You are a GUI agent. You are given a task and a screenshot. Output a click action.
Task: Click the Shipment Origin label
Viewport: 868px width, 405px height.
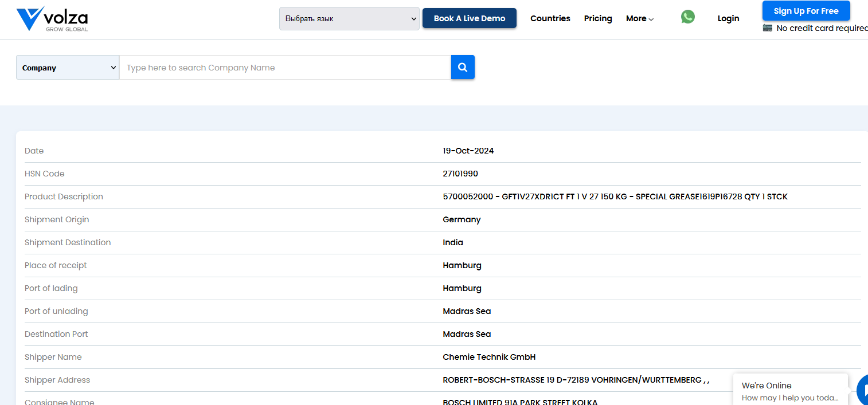(x=57, y=219)
